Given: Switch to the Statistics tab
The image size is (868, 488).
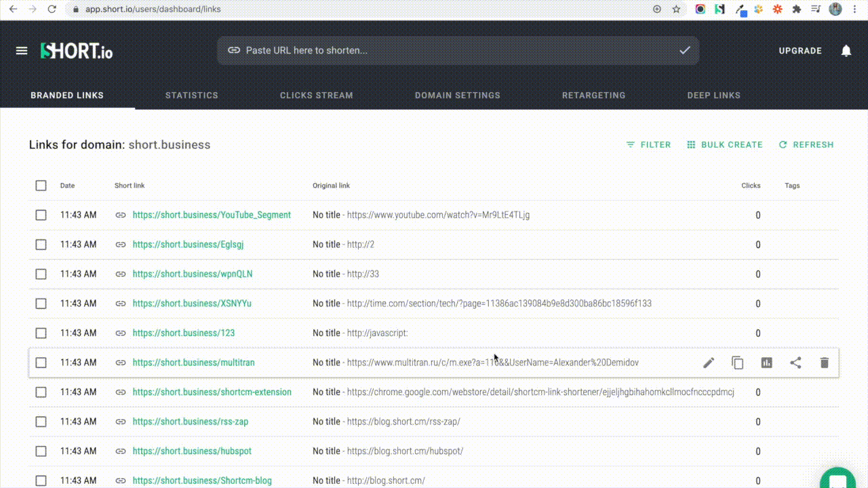Looking at the screenshot, I should click(x=191, y=95).
